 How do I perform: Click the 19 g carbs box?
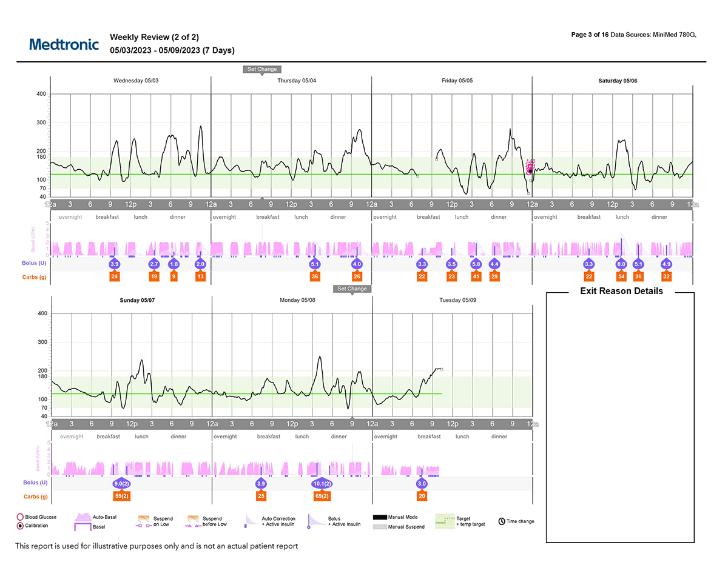tap(154, 277)
